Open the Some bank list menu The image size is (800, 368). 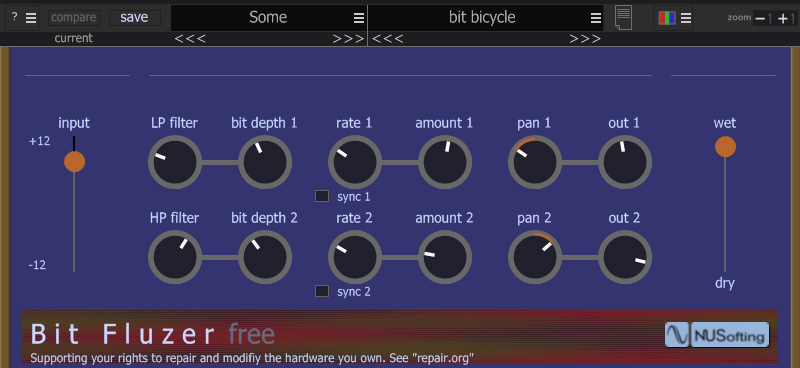point(359,18)
